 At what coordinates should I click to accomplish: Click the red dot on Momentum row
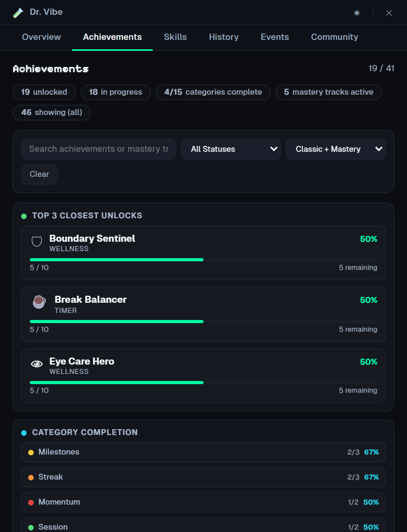(31, 503)
